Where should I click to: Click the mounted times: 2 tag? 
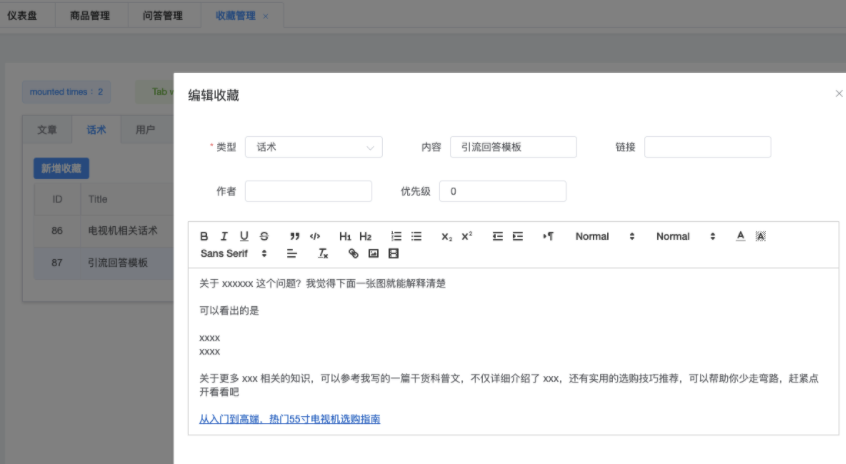[x=66, y=92]
